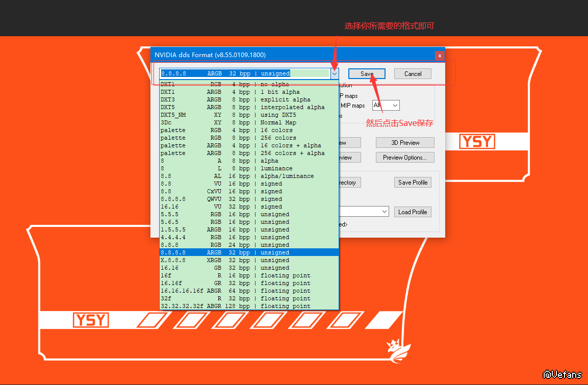Select DXT5_NM XY using DXT5

(x=249, y=115)
